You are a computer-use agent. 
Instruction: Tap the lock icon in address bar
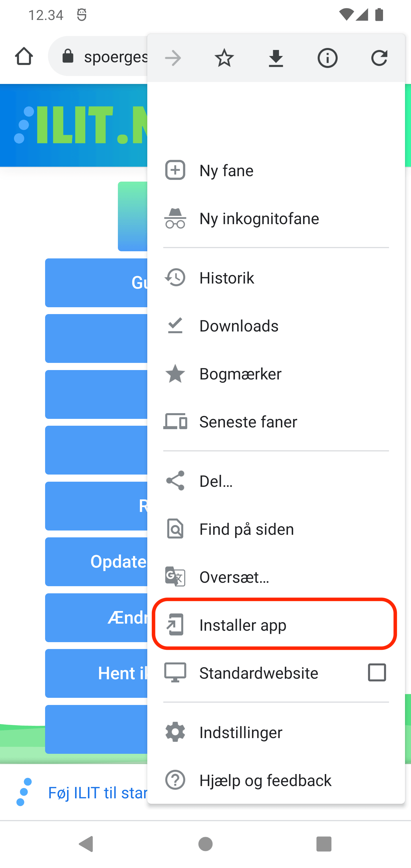click(x=68, y=56)
